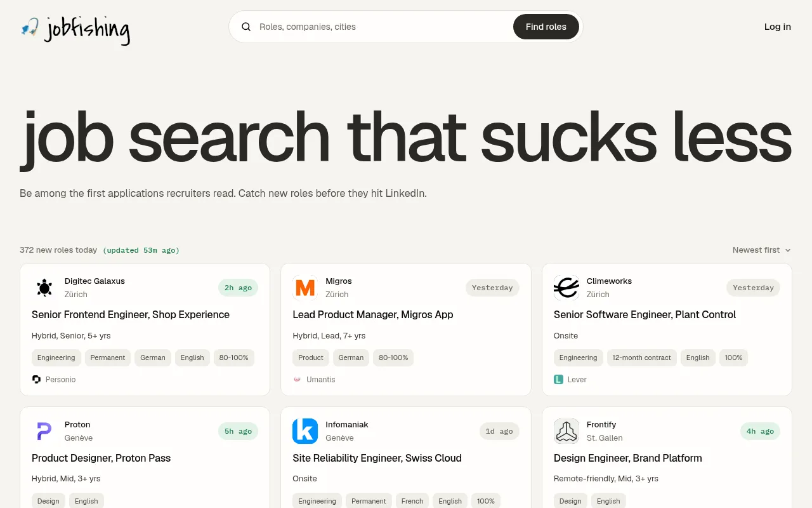Click the updated 53m ago status
The width and height of the screenshot is (812, 508).
[141, 250]
